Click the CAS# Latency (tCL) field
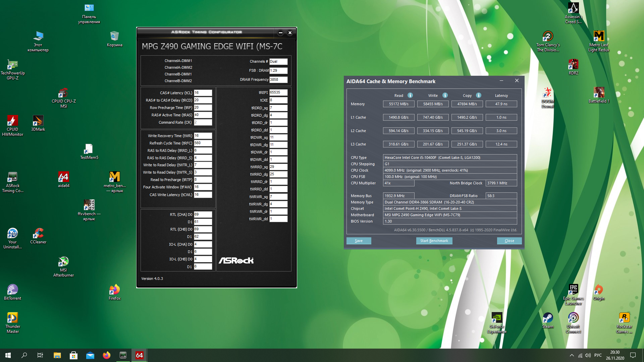The width and height of the screenshot is (644, 362). click(203, 93)
